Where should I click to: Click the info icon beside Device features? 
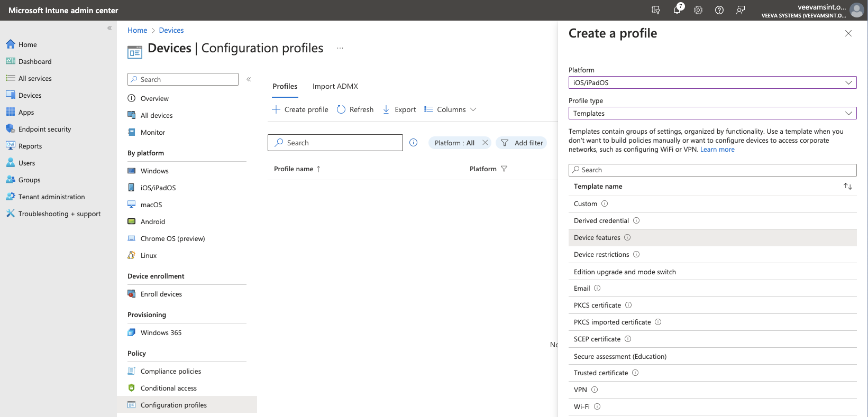627,237
